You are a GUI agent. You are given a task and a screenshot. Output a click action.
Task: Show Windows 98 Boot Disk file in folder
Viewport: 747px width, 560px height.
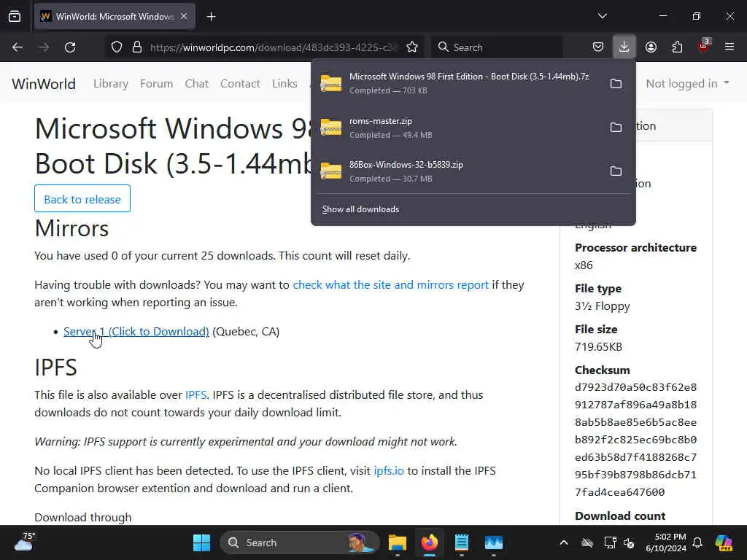[616, 84]
